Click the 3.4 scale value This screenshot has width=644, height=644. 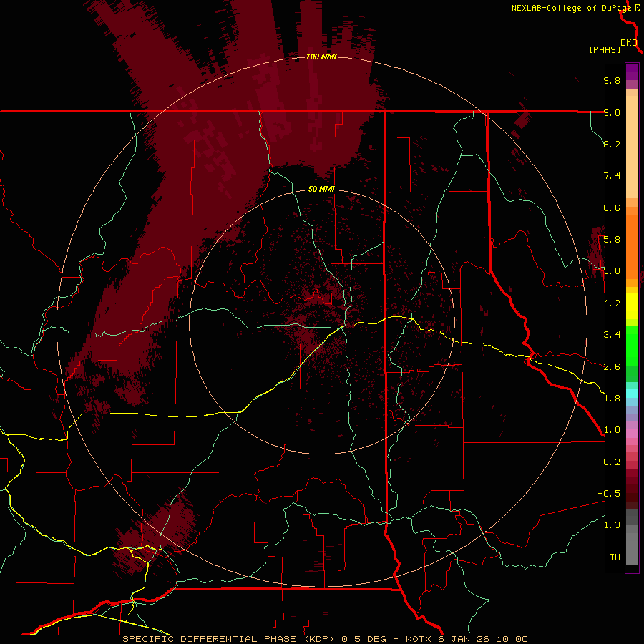point(612,335)
